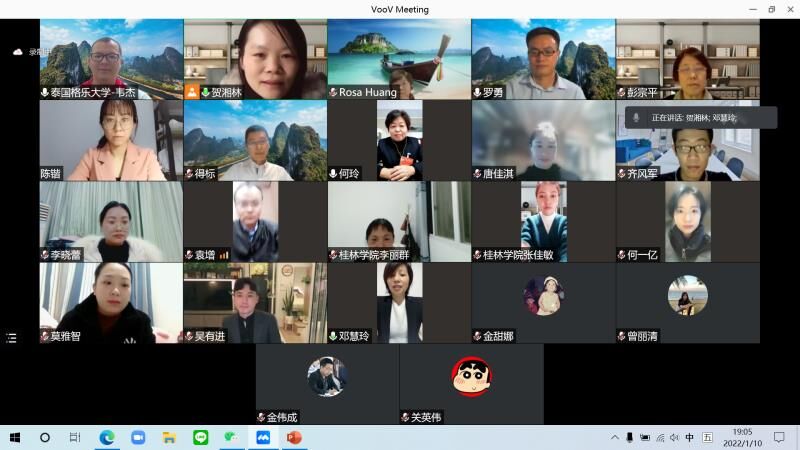Toggle the Wi-Fi network icon in tray
800x450 pixels.
[660, 437]
